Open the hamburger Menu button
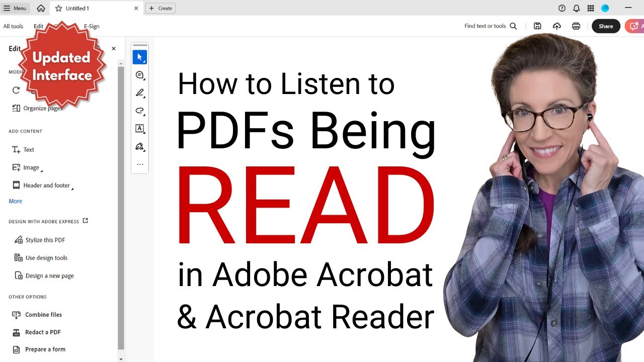This screenshot has height=362, width=644. point(15,8)
